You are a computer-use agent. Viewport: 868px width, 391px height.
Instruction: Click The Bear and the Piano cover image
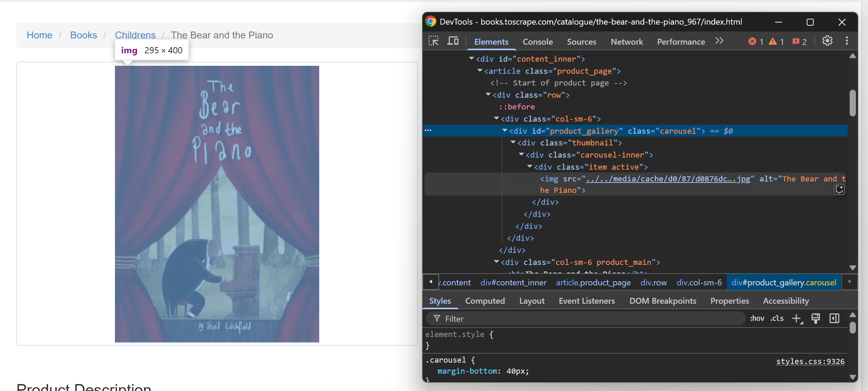coord(217,204)
